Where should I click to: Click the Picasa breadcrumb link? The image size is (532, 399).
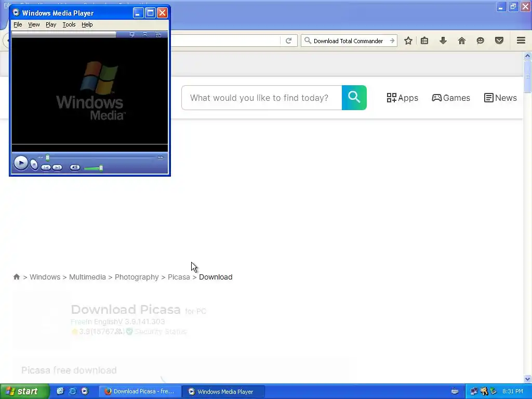point(179,277)
